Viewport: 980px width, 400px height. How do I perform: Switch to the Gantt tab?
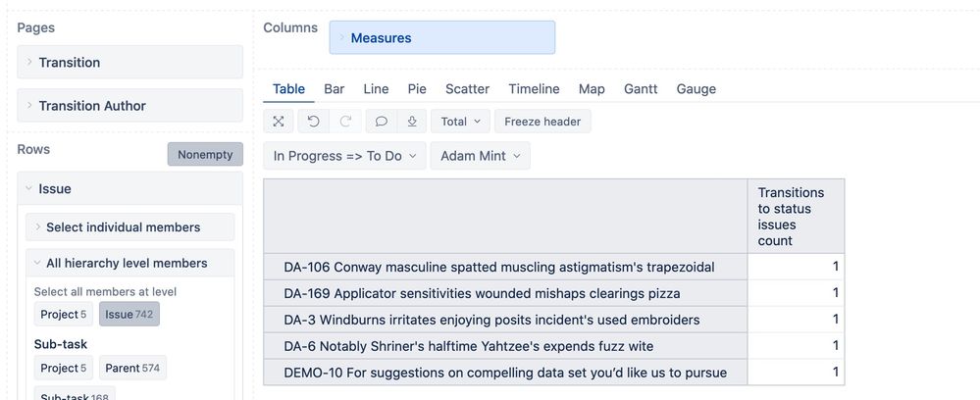click(x=641, y=89)
